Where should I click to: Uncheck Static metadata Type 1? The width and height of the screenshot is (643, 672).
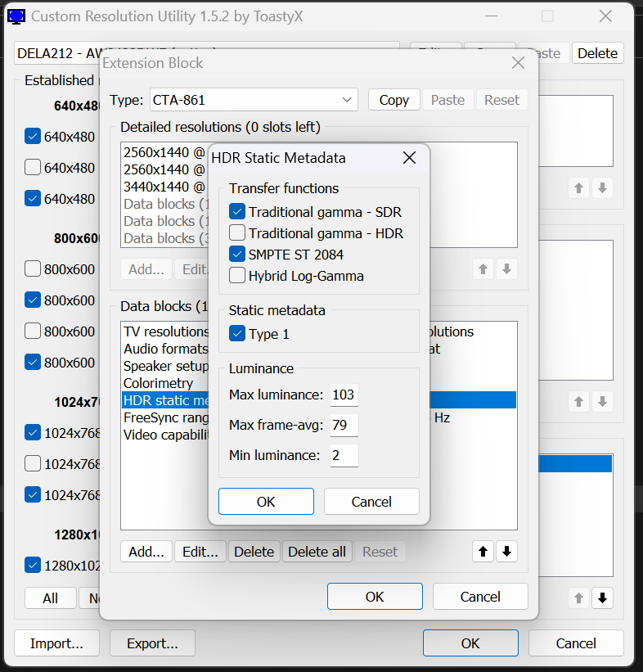(x=238, y=334)
